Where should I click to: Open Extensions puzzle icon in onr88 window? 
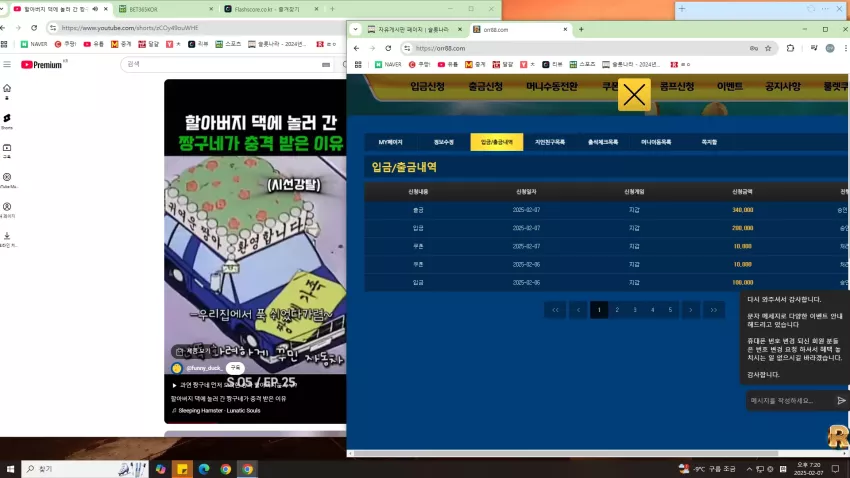(790, 48)
